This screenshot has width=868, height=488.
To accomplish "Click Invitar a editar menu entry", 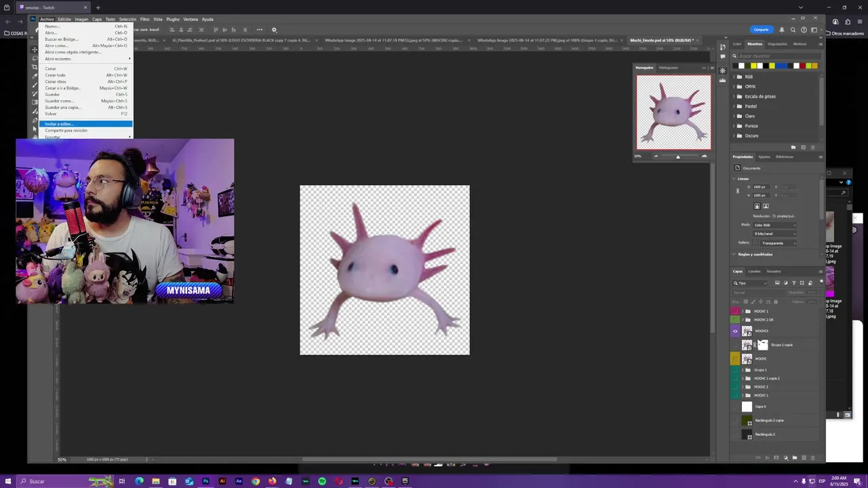I will click(x=85, y=124).
